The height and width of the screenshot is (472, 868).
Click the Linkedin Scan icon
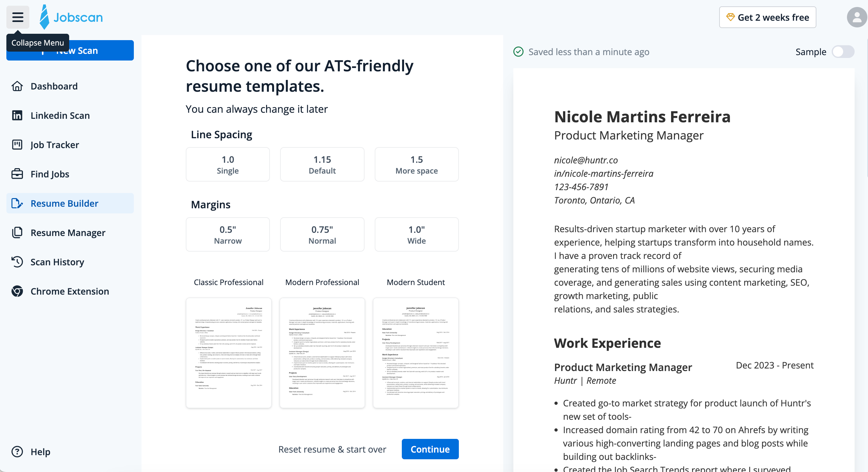click(x=17, y=116)
